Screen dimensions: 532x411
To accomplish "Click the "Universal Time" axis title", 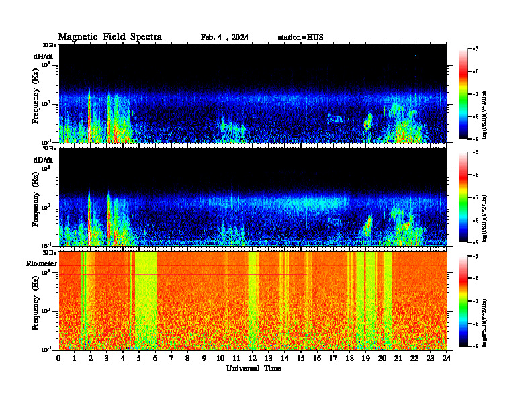I will [x=253, y=368].
